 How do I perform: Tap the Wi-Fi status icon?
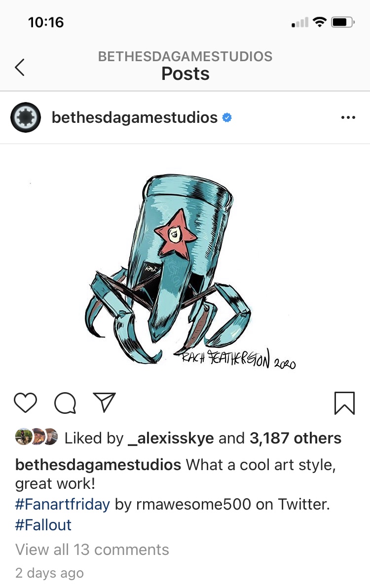click(319, 22)
